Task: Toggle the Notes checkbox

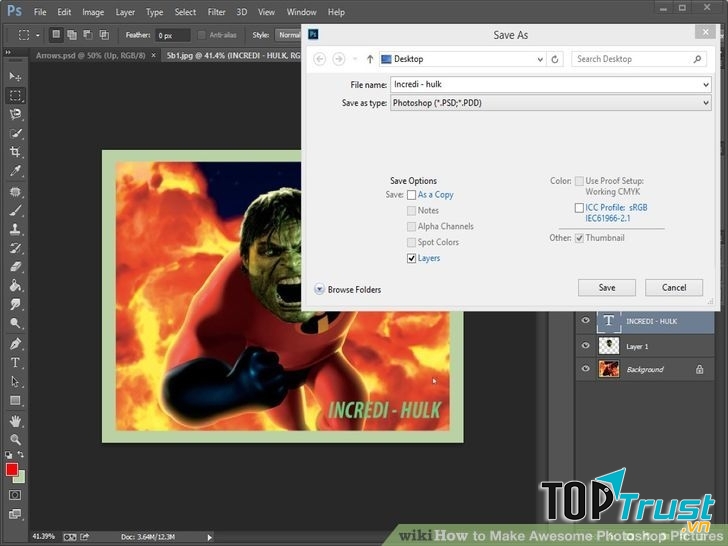Action: pyautogui.click(x=411, y=211)
